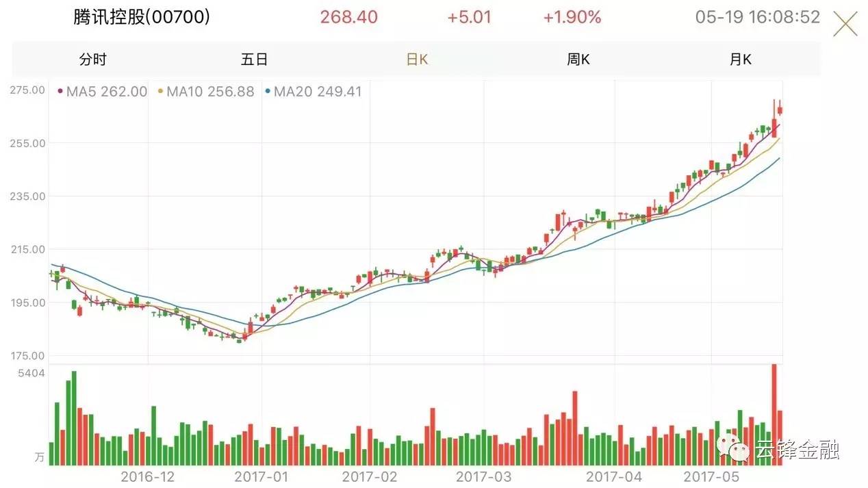This screenshot has width=868, height=488.
Task: Click the latest red candlestick on the chart
Action: tap(780, 110)
